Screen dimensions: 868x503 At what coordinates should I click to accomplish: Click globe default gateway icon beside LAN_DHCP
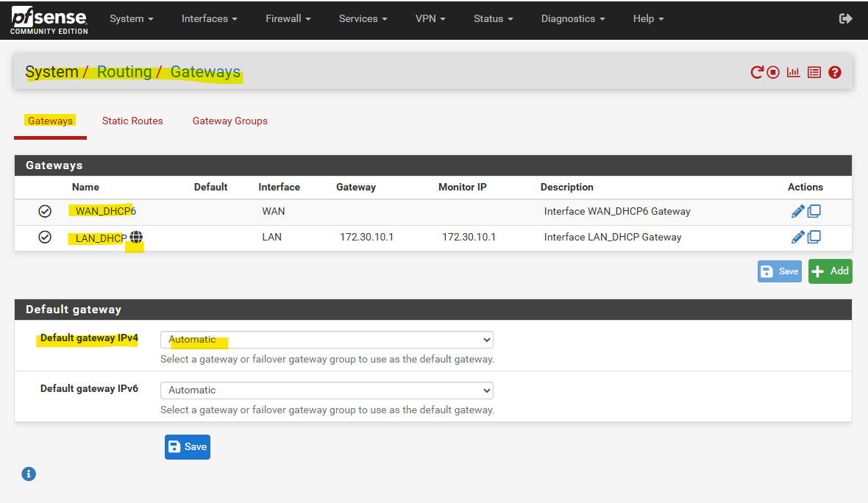[x=136, y=237]
